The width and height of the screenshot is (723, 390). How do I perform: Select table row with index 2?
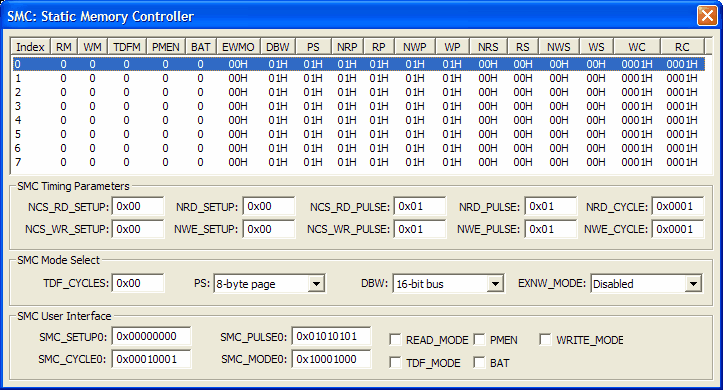[358, 92]
